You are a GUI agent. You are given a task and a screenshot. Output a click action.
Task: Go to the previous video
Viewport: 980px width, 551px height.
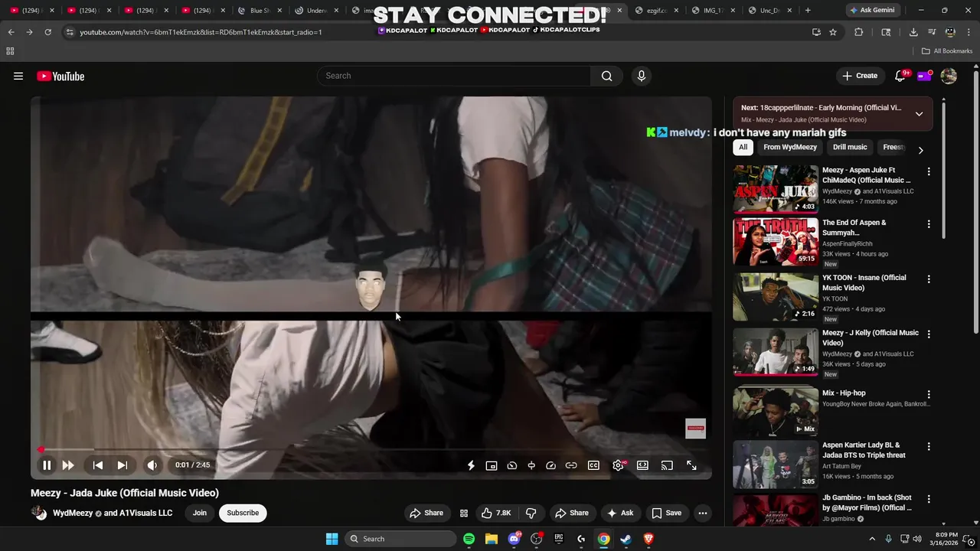(x=98, y=465)
